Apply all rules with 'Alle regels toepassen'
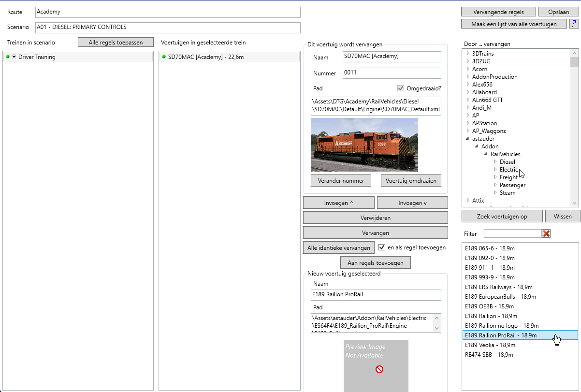Viewport: 581px width, 392px height. pos(116,43)
